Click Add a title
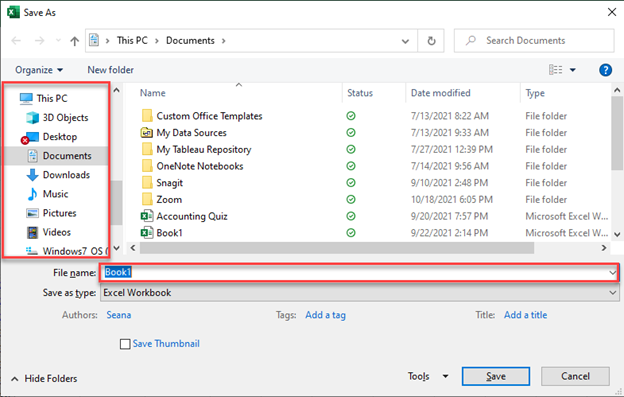The height and width of the screenshot is (397, 624). coord(525,315)
